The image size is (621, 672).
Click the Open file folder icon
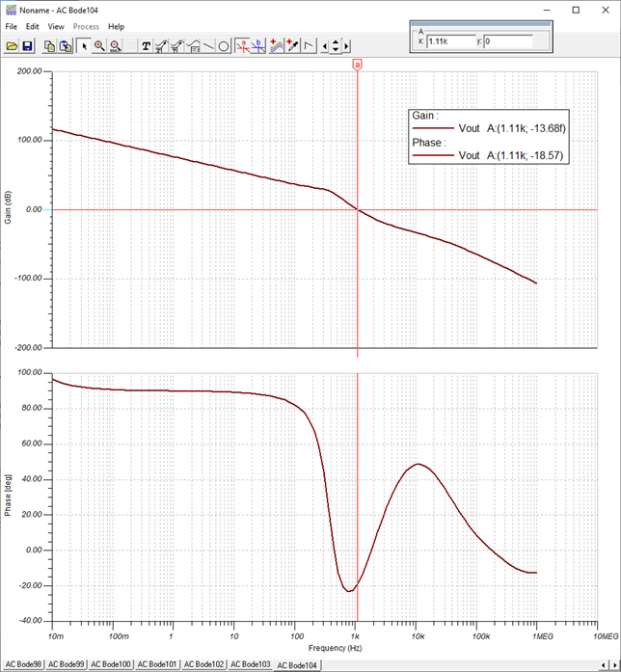12,46
